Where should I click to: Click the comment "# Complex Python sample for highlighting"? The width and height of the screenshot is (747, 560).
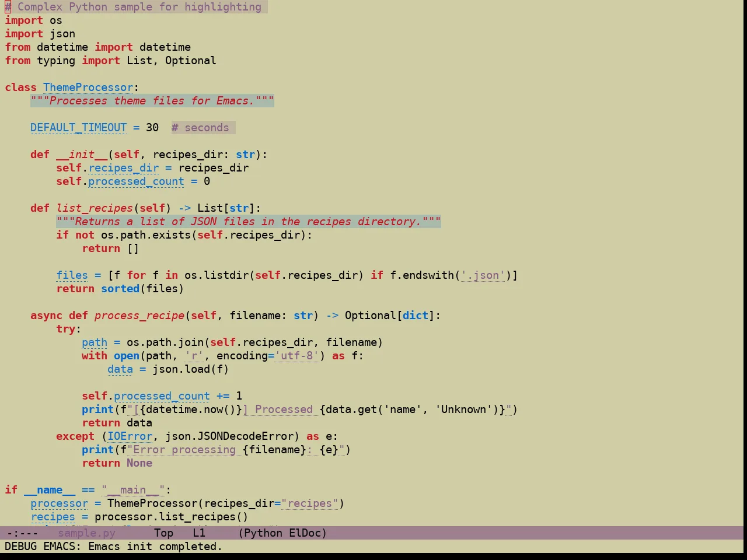point(133,7)
